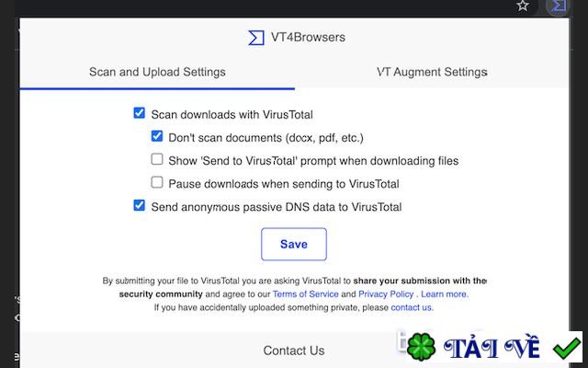Open the Contact Us footer section
This screenshot has width=588, height=368.
click(x=294, y=351)
